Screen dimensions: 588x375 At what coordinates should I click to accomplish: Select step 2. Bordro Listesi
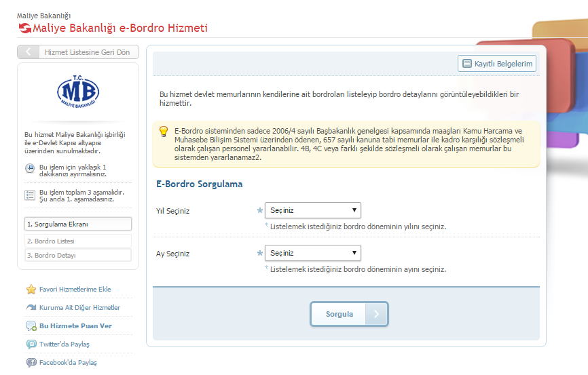[78, 241]
